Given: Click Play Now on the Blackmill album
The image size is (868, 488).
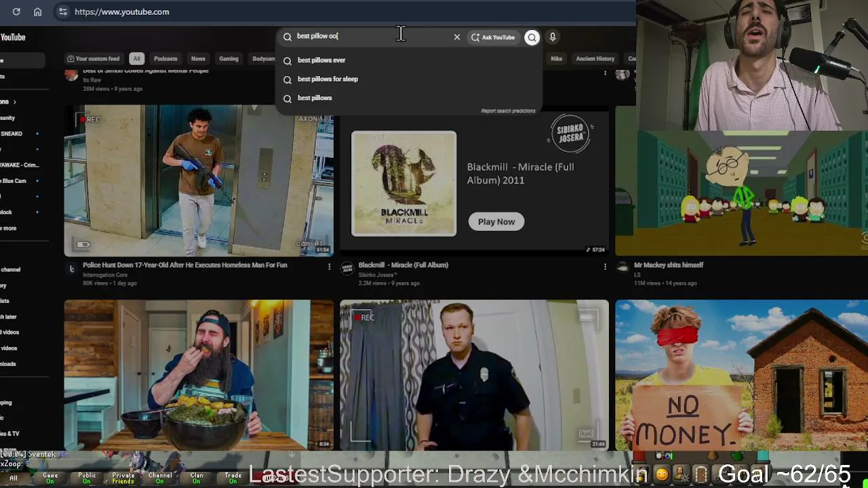Looking at the screenshot, I should (496, 222).
